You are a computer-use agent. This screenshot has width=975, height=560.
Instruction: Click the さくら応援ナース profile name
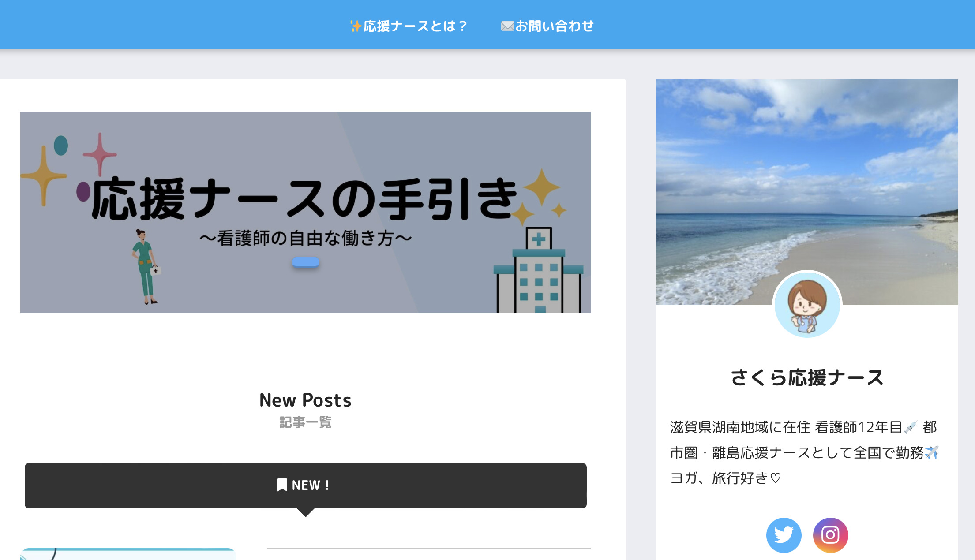click(x=807, y=378)
